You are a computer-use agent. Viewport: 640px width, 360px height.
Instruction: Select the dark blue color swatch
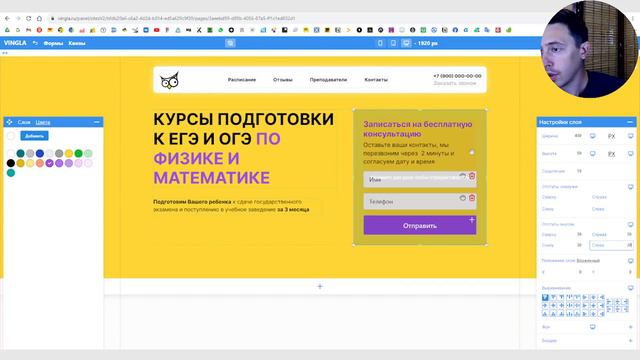[x=40, y=153]
